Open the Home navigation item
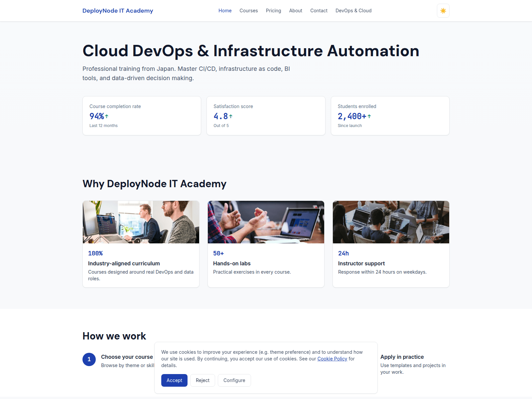Viewport: 532px width, 399px height. pos(225,10)
